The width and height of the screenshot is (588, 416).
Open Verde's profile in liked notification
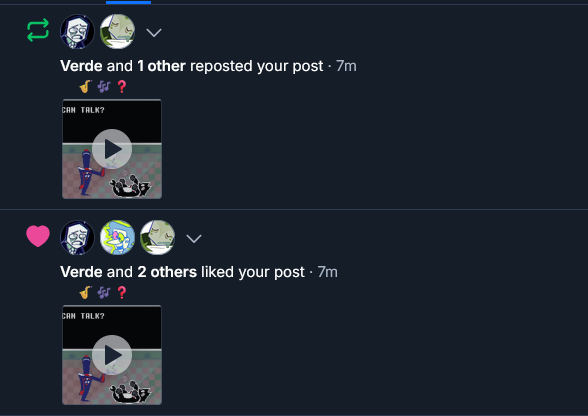point(81,272)
